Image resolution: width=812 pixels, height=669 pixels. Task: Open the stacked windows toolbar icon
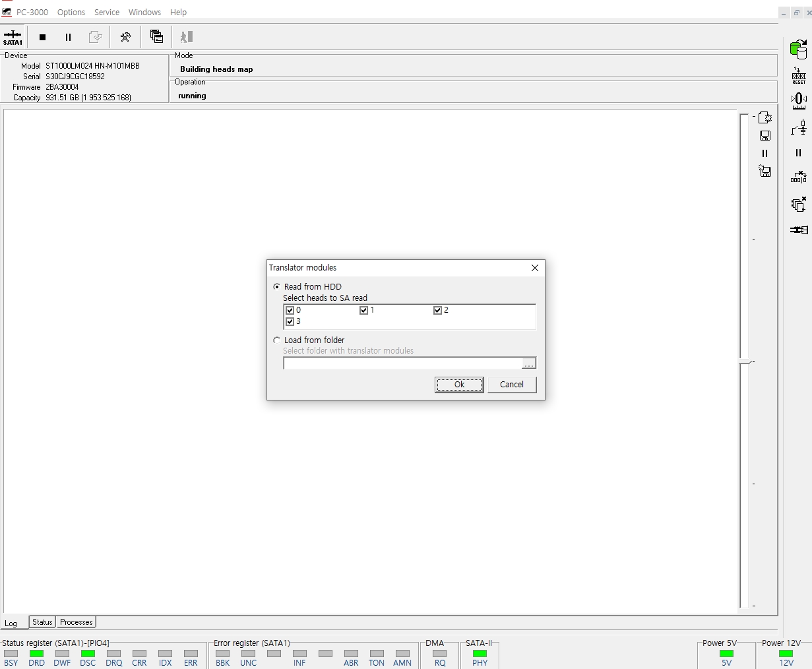pos(156,37)
